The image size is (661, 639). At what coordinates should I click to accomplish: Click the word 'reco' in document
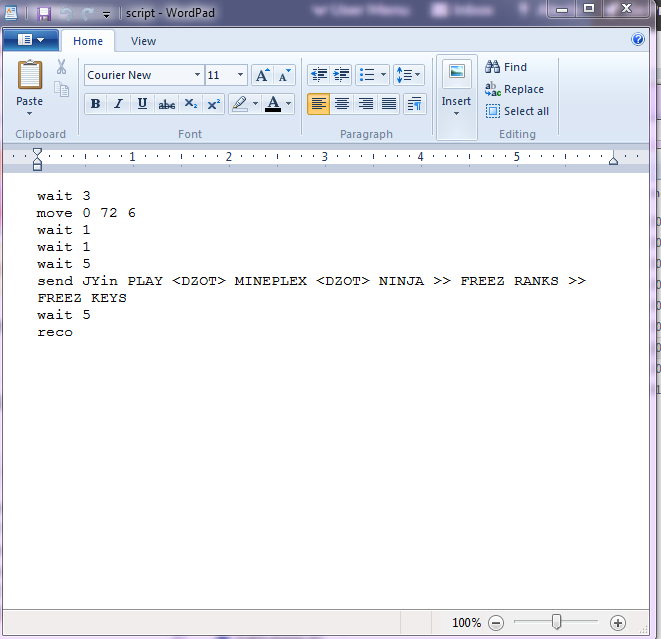[x=55, y=332]
